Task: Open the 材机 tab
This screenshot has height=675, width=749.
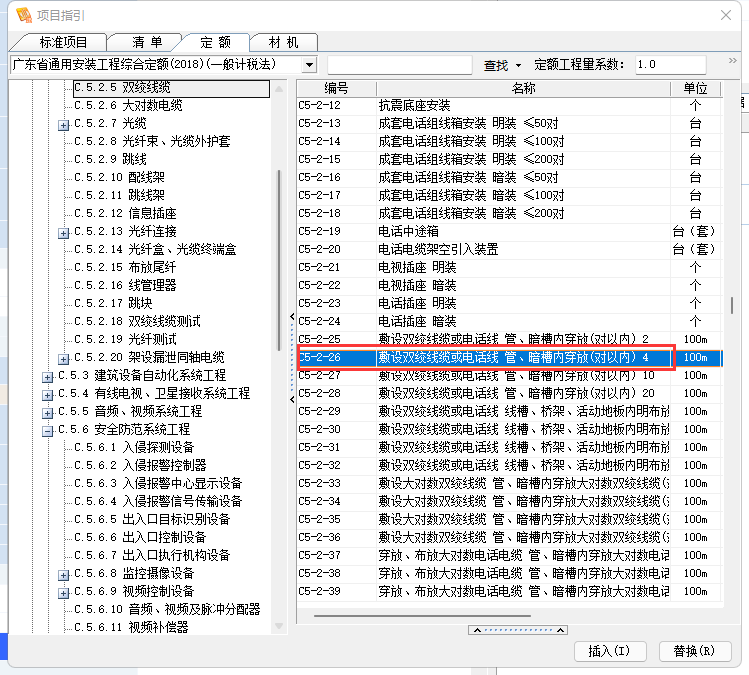Action: pyautogui.click(x=284, y=43)
